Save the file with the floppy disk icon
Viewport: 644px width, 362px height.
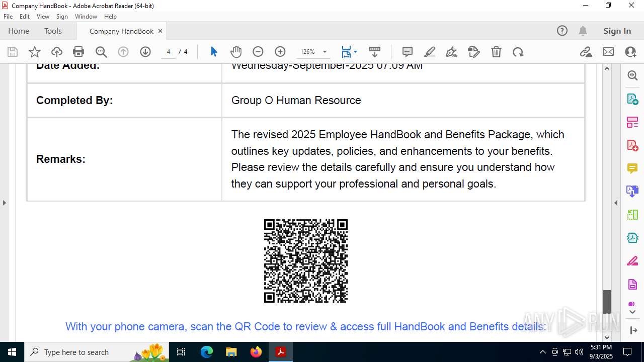coord(13,52)
